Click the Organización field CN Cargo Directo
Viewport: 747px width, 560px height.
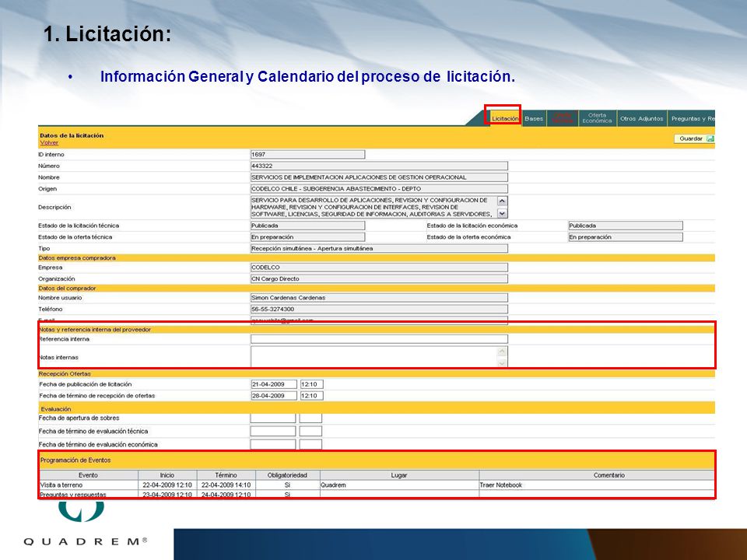(x=379, y=278)
